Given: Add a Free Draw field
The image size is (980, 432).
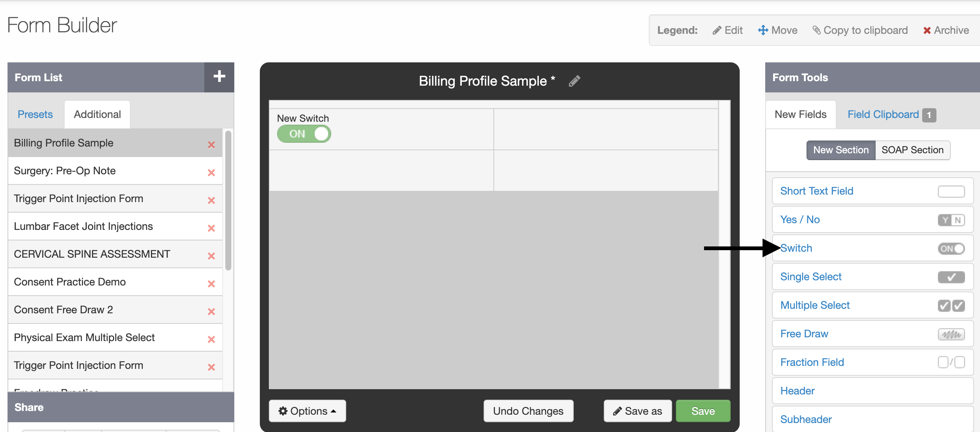Looking at the screenshot, I should point(872,334).
